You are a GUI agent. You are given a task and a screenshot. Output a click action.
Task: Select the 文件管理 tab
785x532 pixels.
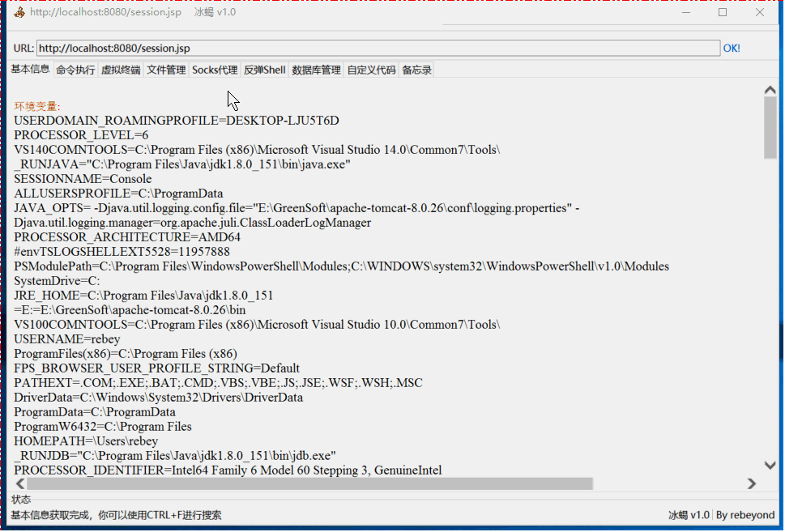166,70
